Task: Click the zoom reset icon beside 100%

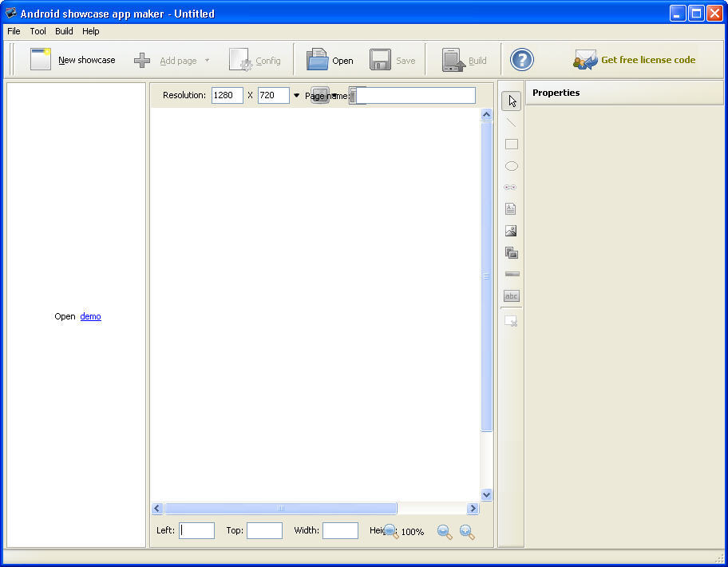Action: tap(391, 531)
